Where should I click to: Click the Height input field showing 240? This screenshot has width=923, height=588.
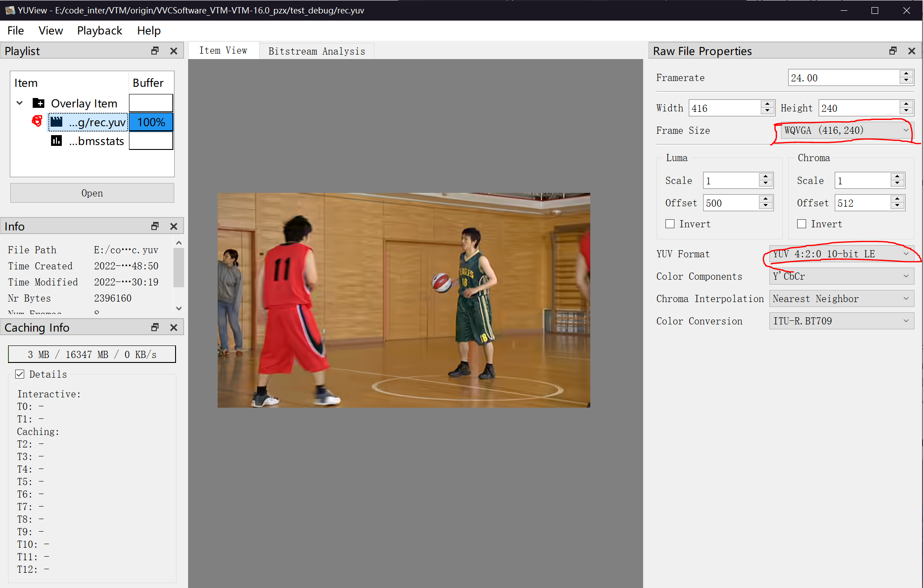(859, 108)
